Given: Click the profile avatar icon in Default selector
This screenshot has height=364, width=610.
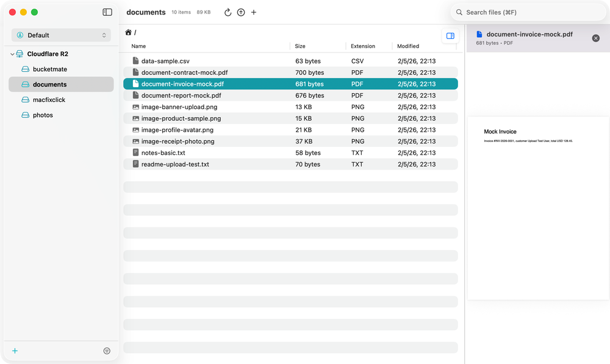Looking at the screenshot, I should tap(20, 35).
